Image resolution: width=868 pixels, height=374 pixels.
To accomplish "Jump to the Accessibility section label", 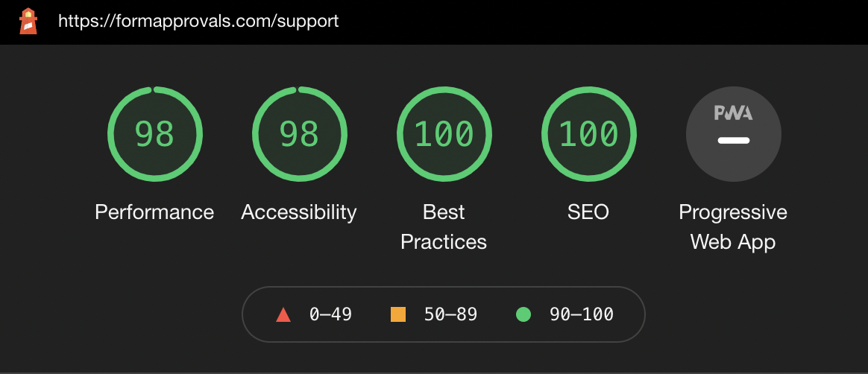I will 299,212.
